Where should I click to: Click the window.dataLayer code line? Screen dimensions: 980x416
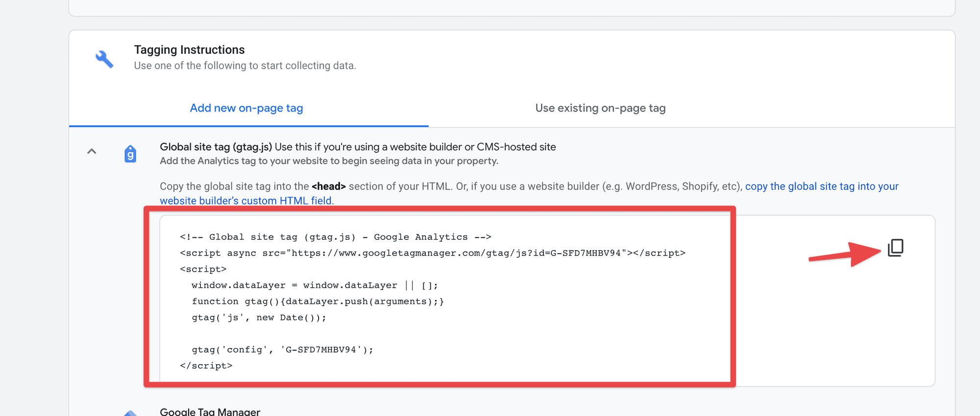click(x=315, y=285)
